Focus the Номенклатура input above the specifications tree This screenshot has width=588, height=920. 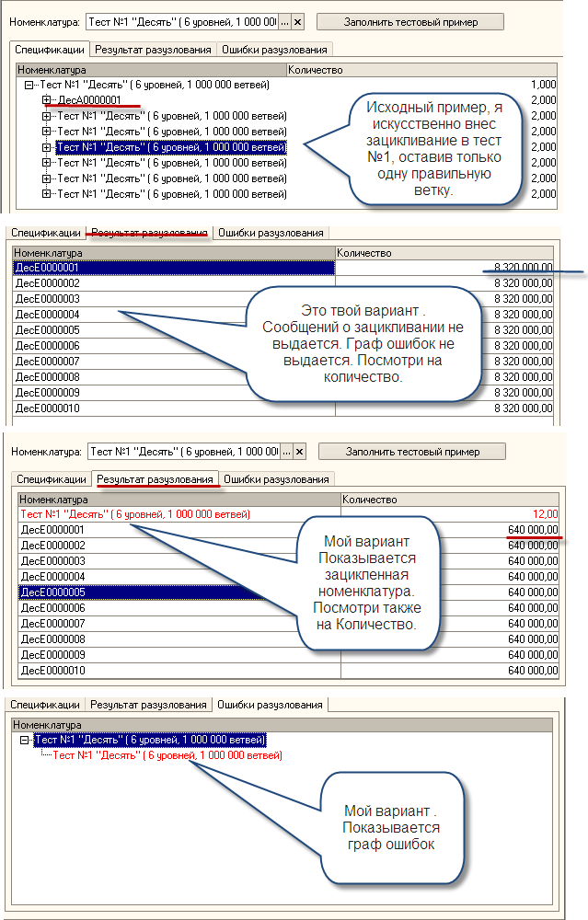[182, 22]
